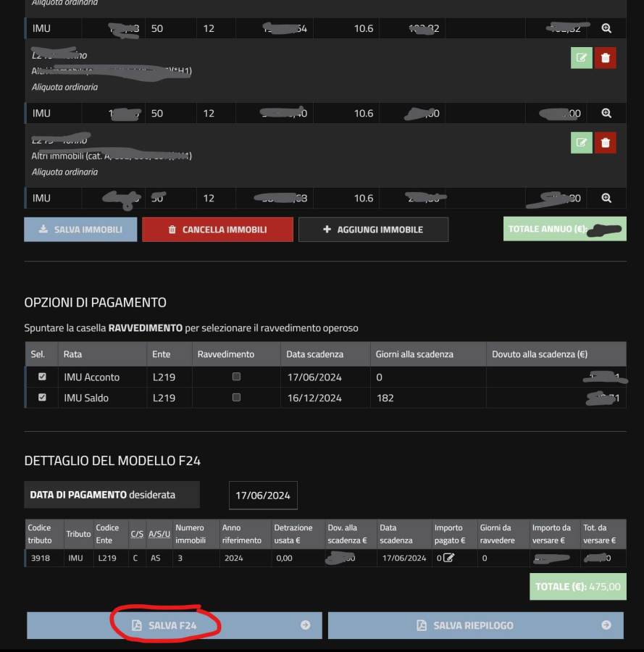644x652 pixels.
Task: Edit the second property with green icon
Action: click(581, 58)
